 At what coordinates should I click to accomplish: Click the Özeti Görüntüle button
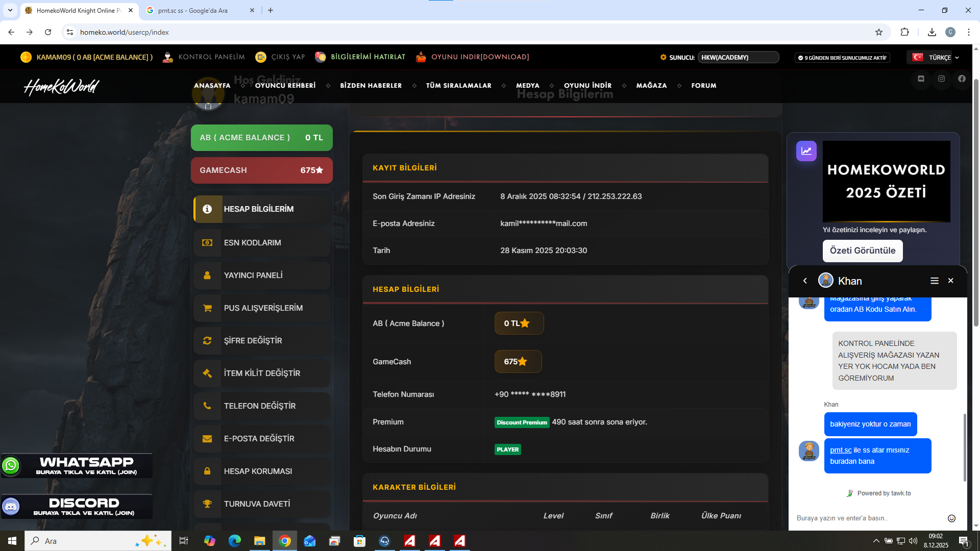pyautogui.click(x=863, y=251)
